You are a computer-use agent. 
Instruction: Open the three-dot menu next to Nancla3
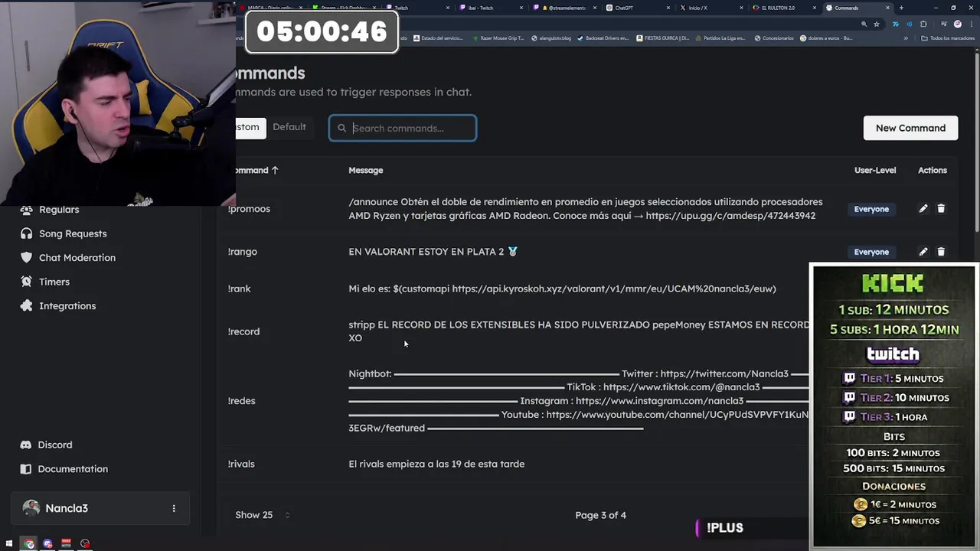point(174,508)
